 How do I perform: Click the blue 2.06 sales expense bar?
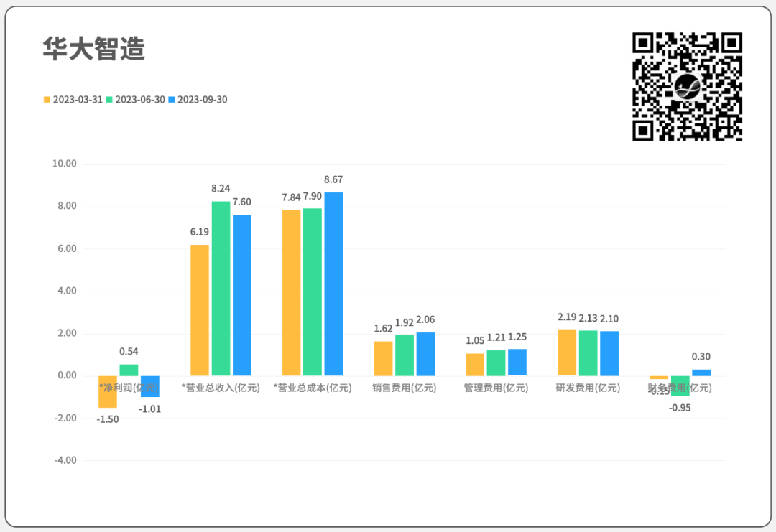point(425,354)
